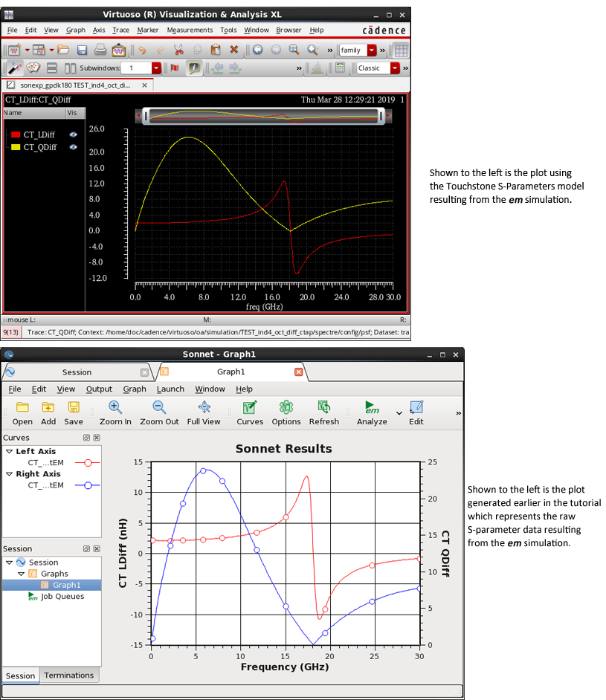Open the Output menu in Sonnet
This screenshot has width=606, height=700.
(x=99, y=389)
